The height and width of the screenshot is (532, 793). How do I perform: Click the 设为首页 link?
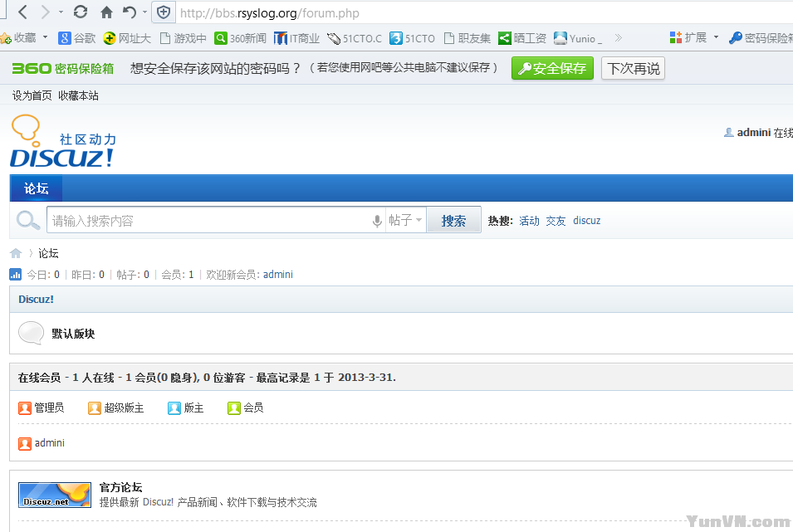[x=32, y=95]
